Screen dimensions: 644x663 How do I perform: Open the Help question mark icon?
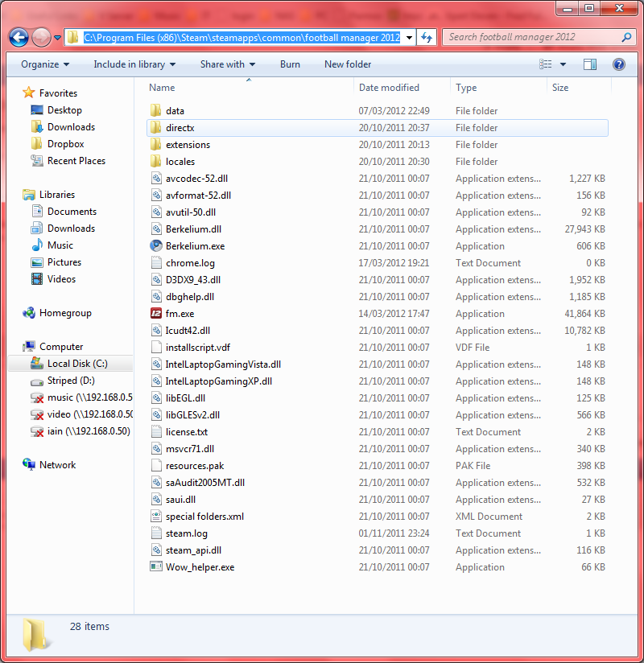coord(618,64)
